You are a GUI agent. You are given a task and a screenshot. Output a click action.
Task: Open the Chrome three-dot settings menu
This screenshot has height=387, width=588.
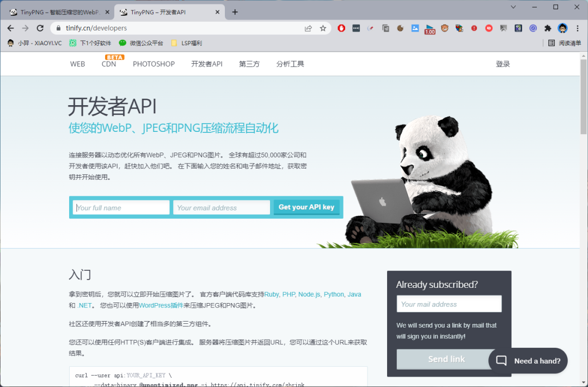[x=578, y=28]
